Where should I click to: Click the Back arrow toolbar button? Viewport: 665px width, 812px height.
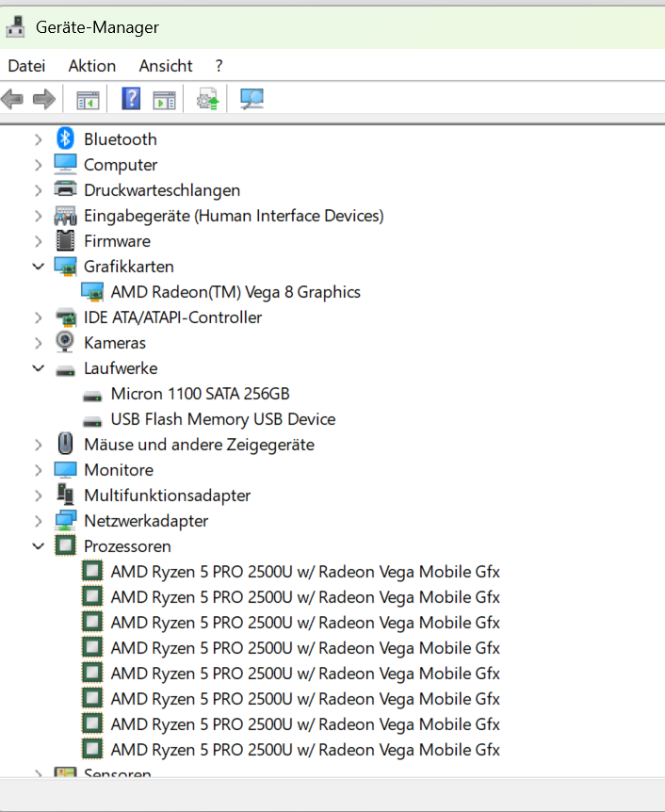[x=12, y=99]
